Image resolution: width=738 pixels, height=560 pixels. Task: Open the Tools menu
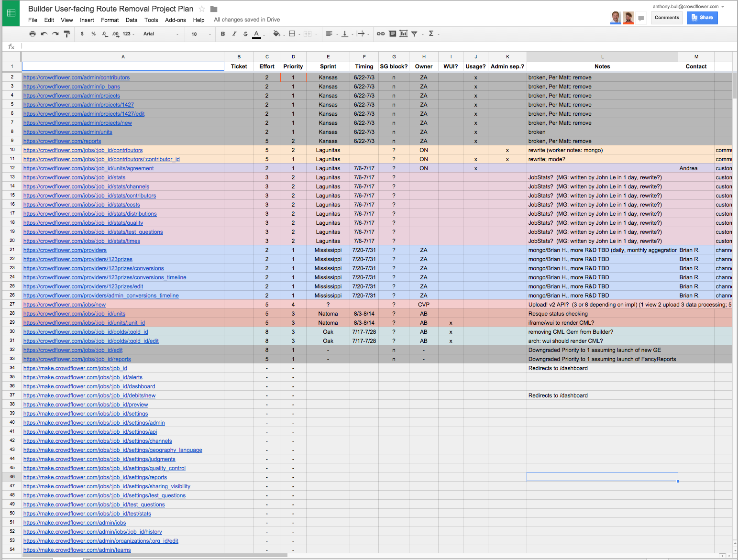pos(151,20)
